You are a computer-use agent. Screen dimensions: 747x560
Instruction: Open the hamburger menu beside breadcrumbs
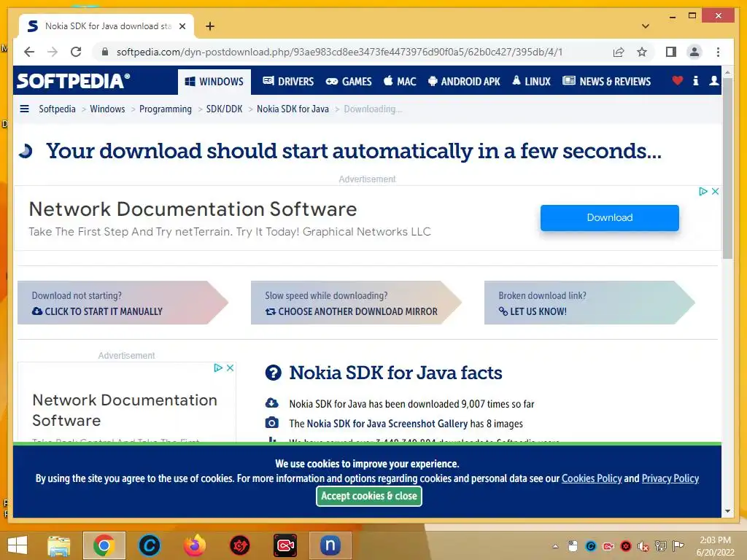24,109
